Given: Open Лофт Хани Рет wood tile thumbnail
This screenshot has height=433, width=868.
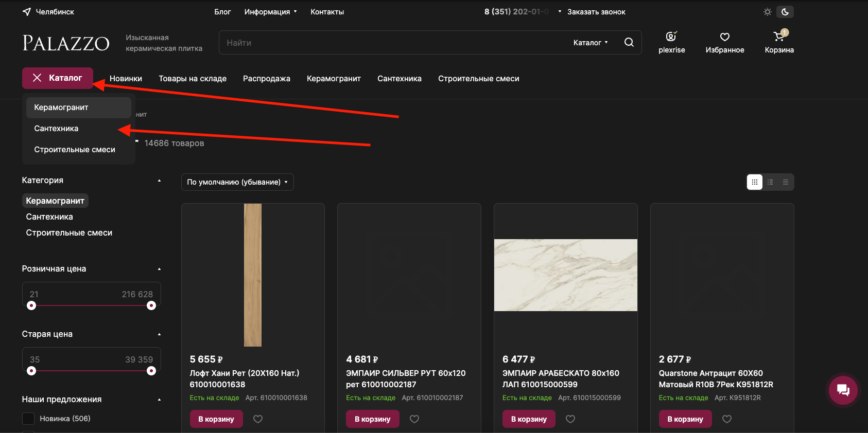Looking at the screenshot, I should 253,275.
